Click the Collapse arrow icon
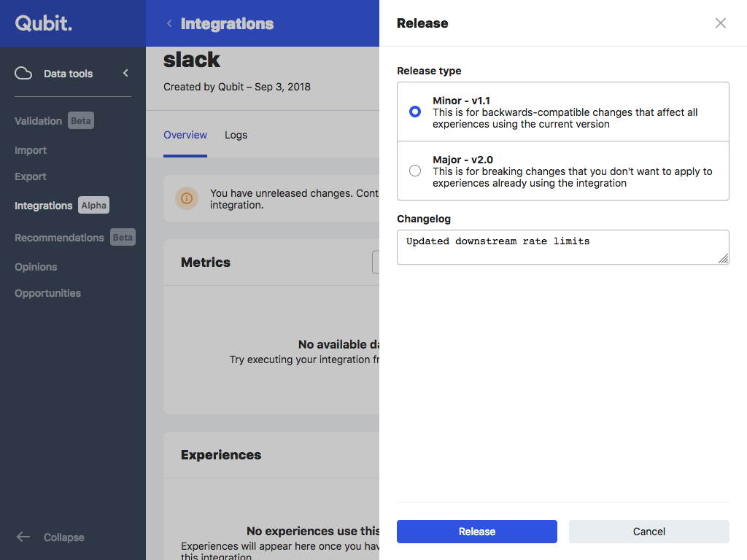The width and height of the screenshot is (747, 560). click(x=23, y=537)
